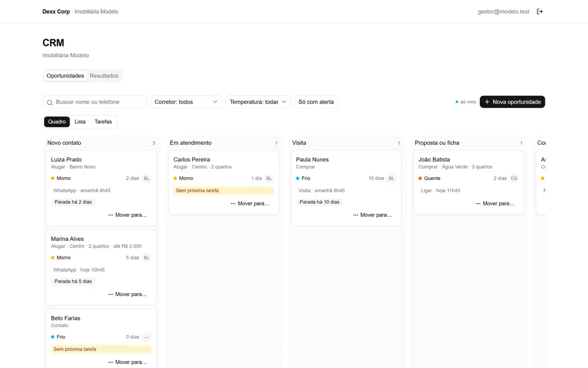Click the Parada há 2 dias tag
The width and height of the screenshot is (588, 368).
click(73, 202)
